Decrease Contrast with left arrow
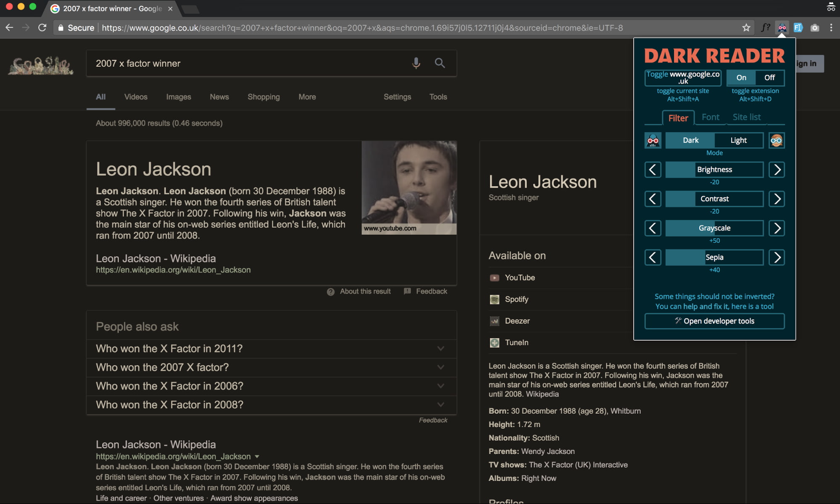Viewport: 840px width, 504px height. tap(653, 199)
